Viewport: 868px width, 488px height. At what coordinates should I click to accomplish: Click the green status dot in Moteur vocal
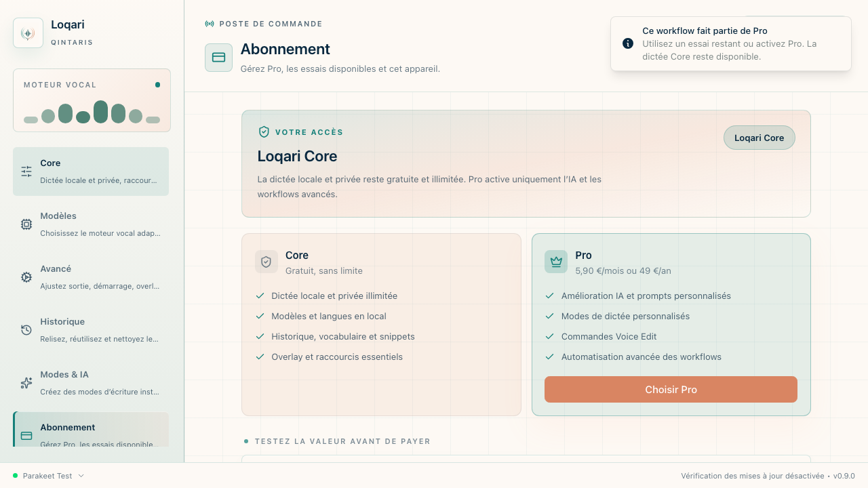point(157,85)
